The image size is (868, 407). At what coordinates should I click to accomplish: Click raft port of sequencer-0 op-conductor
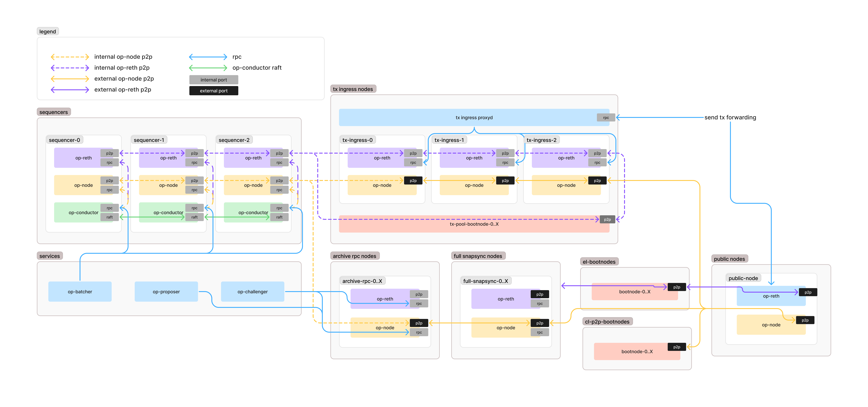click(x=110, y=217)
